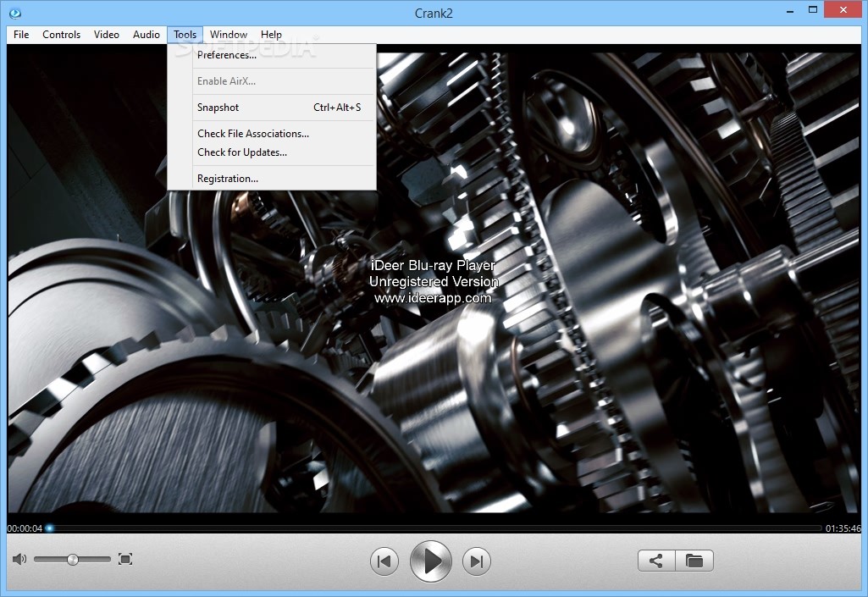Click the total duration 01:35:46
The width and height of the screenshot is (868, 597).
tap(843, 528)
